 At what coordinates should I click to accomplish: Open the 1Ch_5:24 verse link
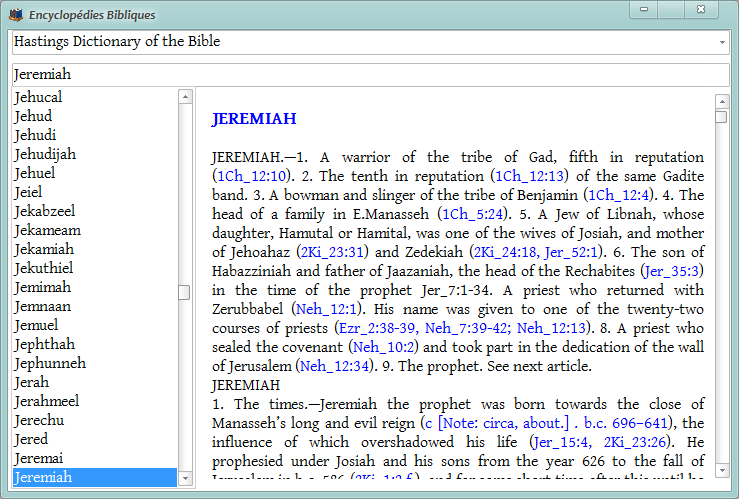(472, 214)
